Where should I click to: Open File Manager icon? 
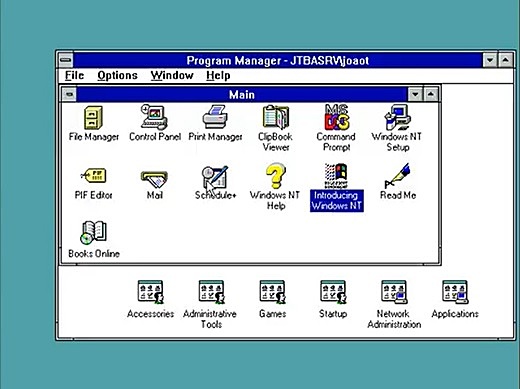point(93,117)
